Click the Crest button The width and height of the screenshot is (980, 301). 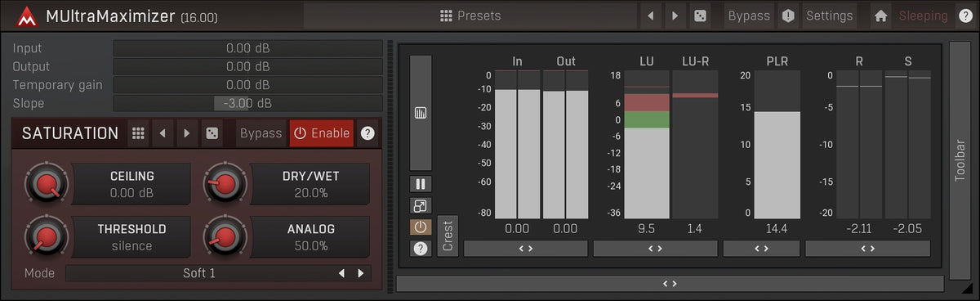click(448, 236)
